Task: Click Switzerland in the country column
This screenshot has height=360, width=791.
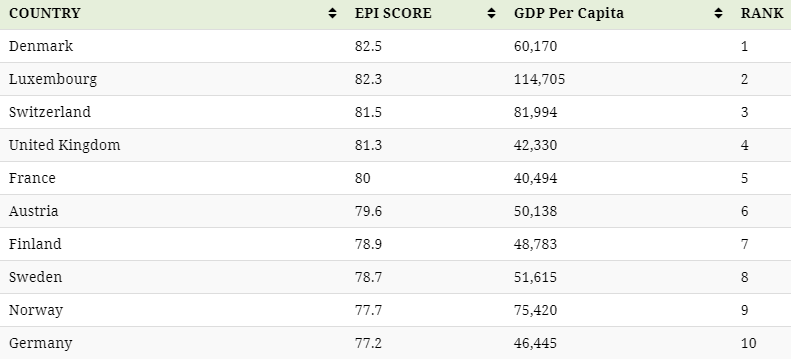Action: pyautogui.click(x=50, y=112)
